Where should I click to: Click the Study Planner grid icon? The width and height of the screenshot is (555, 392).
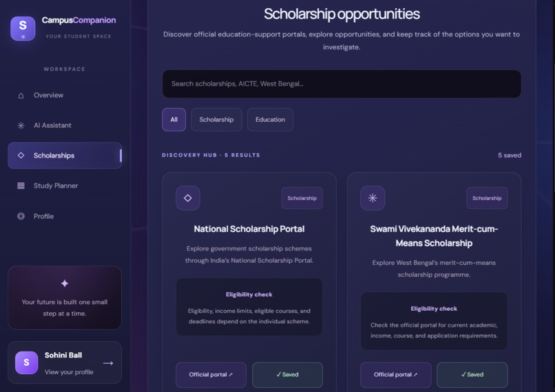[x=21, y=186]
